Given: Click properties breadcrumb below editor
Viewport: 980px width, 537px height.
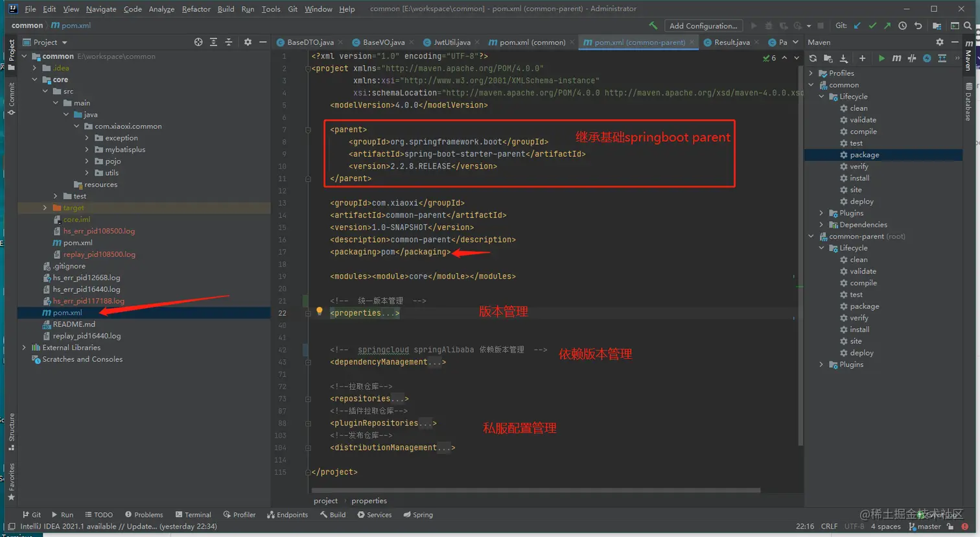Looking at the screenshot, I should (369, 501).
